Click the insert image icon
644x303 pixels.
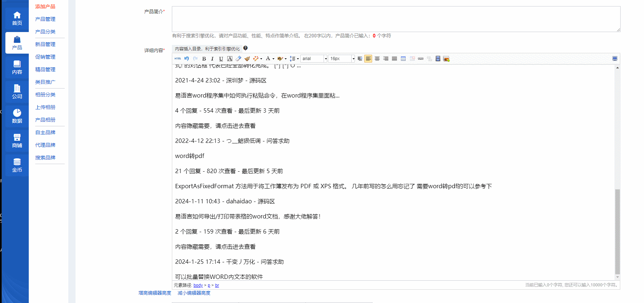pyautogui.click(x=446, y=59)
